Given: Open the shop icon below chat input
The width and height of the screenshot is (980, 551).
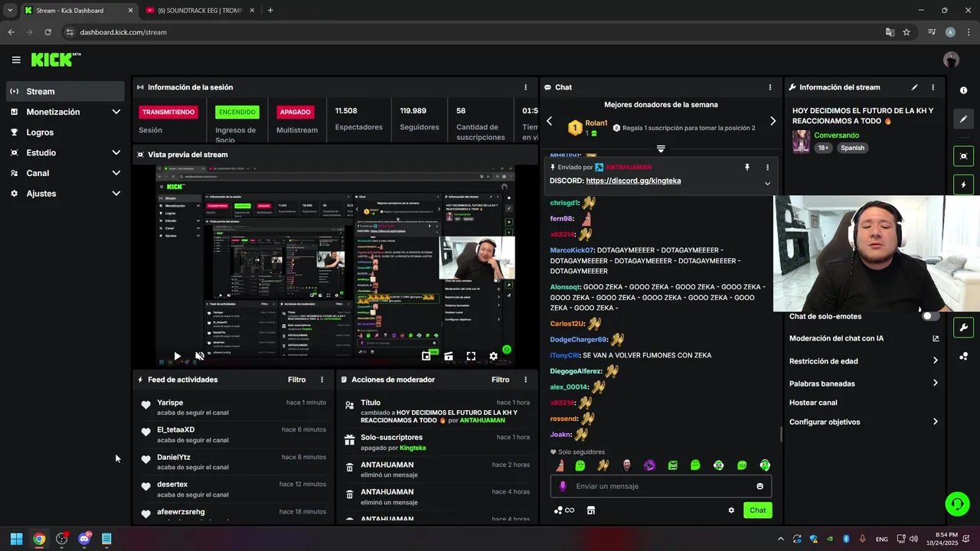Looking at the screenshot, I should point(591,510).
